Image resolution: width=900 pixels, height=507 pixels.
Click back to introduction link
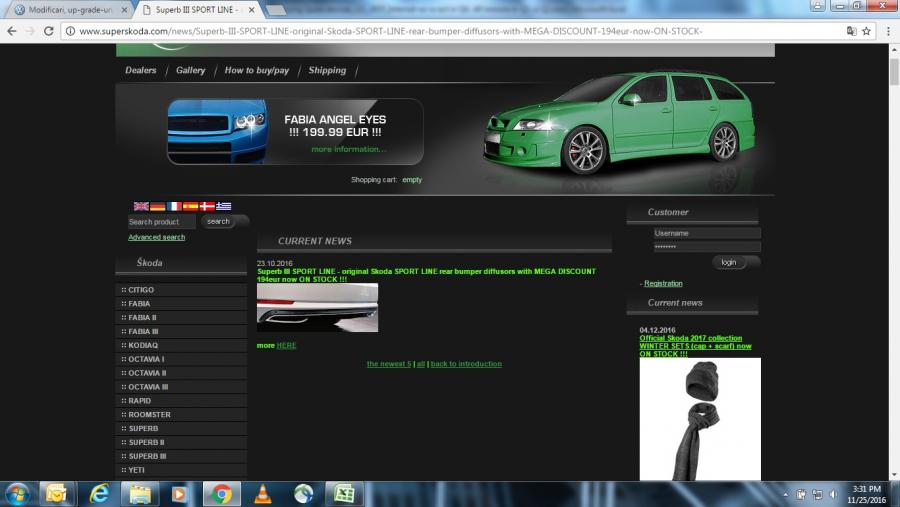point(466,363)
